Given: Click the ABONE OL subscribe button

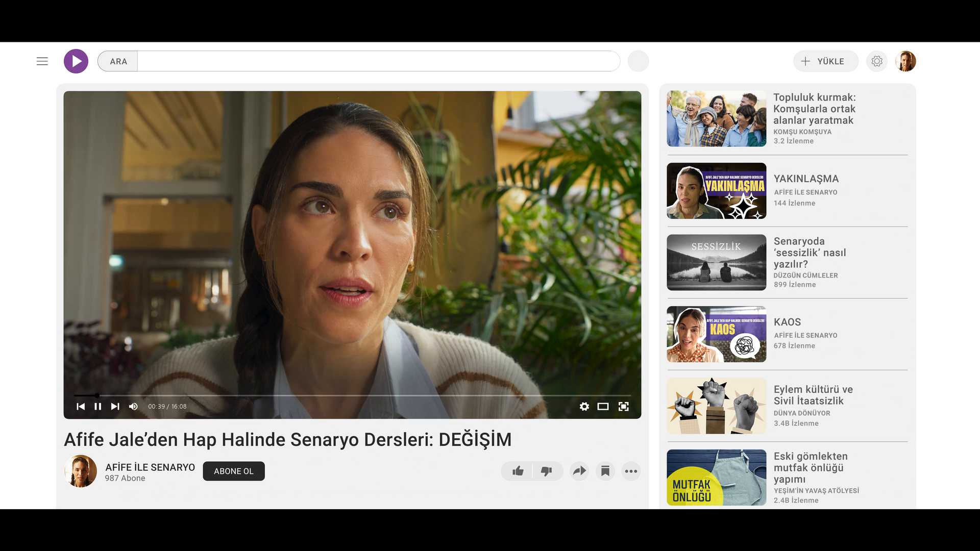Looking at the screenshot, I should (x=234, y=471).
